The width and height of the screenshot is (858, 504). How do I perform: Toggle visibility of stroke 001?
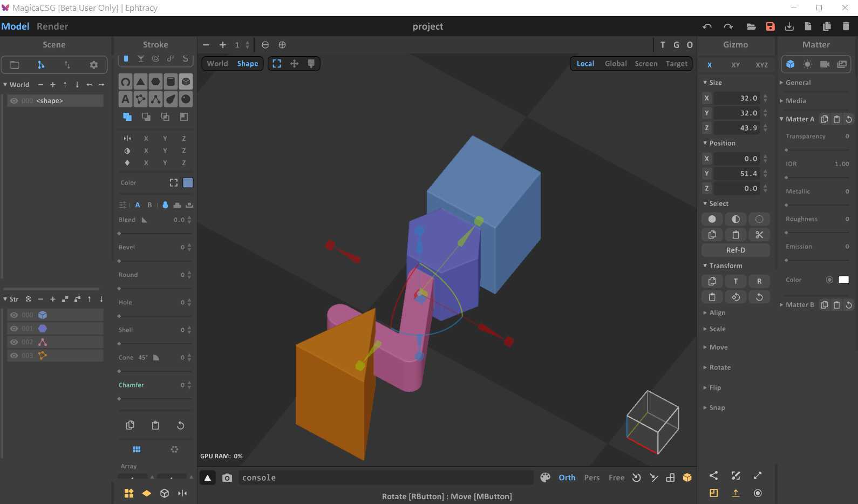[x=14, y=329]
